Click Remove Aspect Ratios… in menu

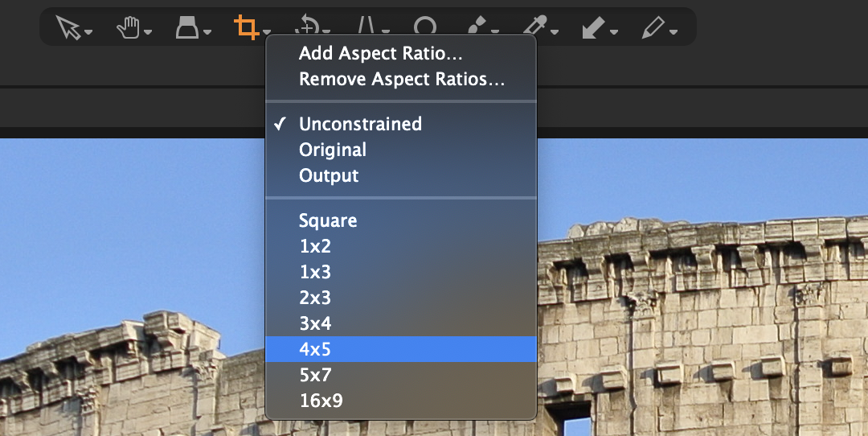click(402, 80)
